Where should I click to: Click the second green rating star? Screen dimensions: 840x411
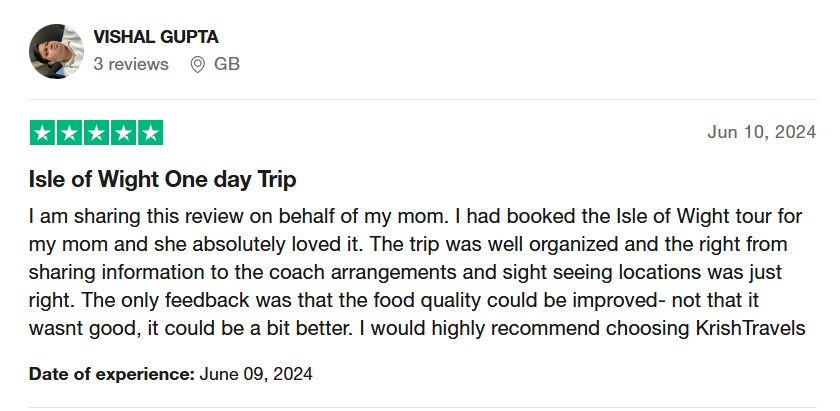pyautogui.click(x=69, y=133)
